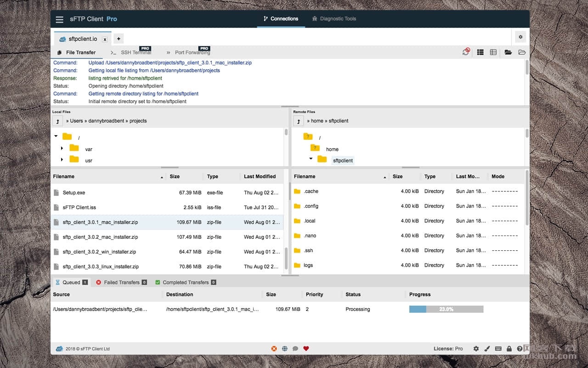588x368 pixels.
Task: Open connection settings gear below title bar
Action: pos(520,37)
